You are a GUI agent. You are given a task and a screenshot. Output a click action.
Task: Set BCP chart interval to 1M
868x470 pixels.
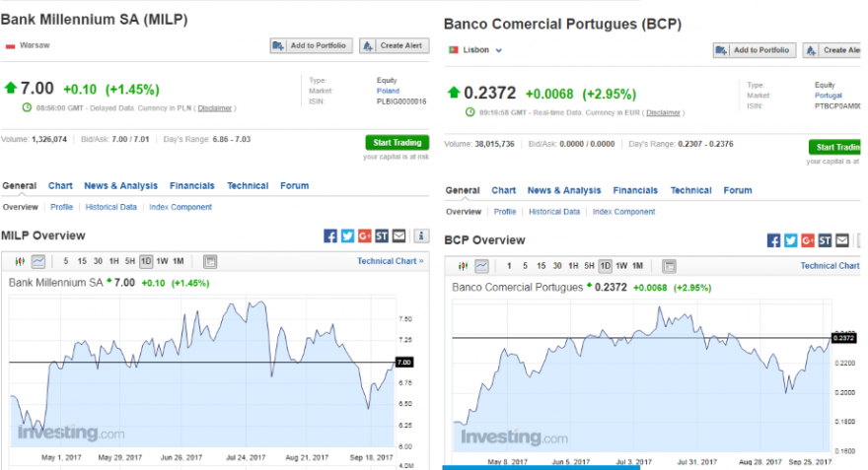[638, 266]
